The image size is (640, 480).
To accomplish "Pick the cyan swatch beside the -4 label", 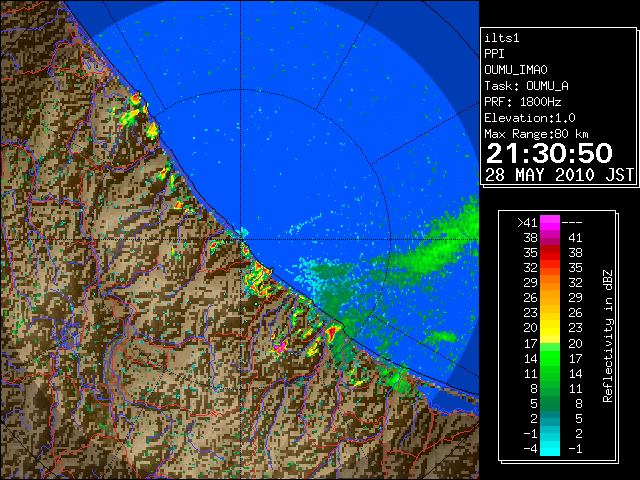I will (550, 448).
